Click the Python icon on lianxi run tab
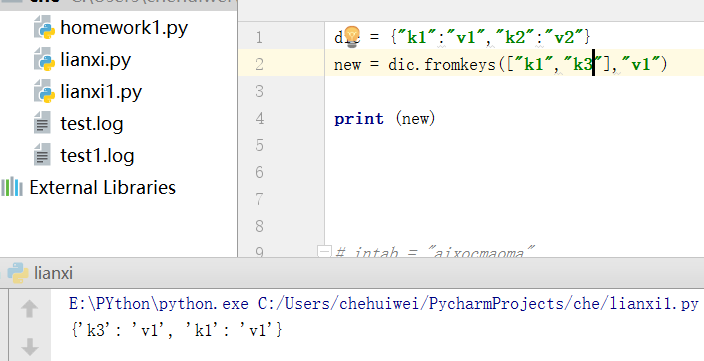Image resolution: width=704 pixels, height=361 pixels. point(18,273)
